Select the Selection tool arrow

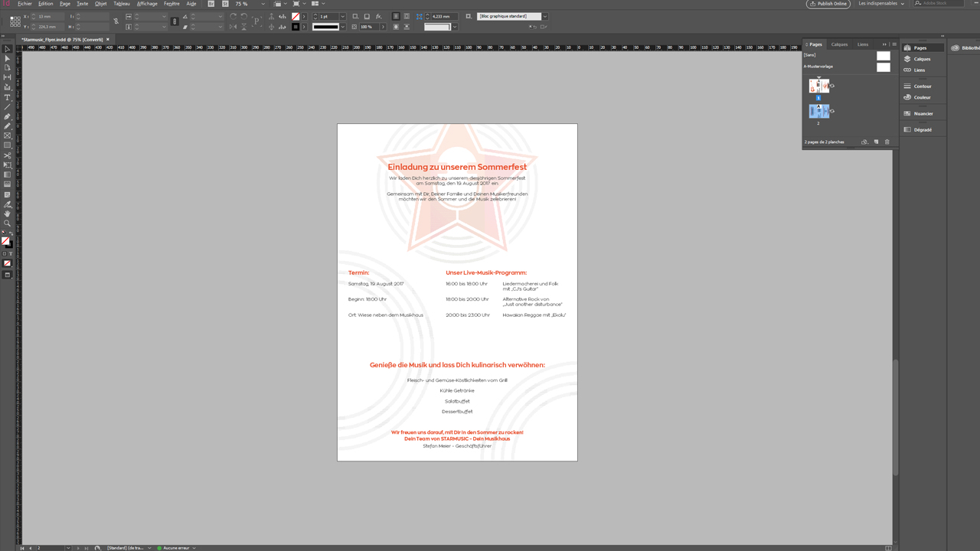pos(8,49)
